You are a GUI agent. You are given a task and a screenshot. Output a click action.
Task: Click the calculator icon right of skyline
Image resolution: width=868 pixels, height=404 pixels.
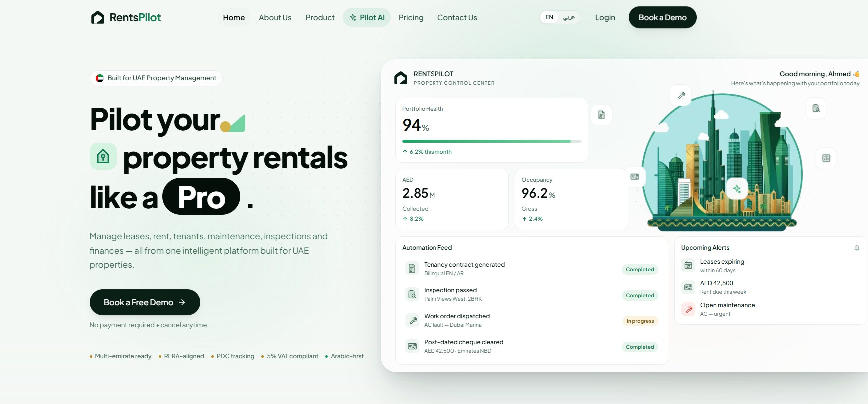point(826,158)
